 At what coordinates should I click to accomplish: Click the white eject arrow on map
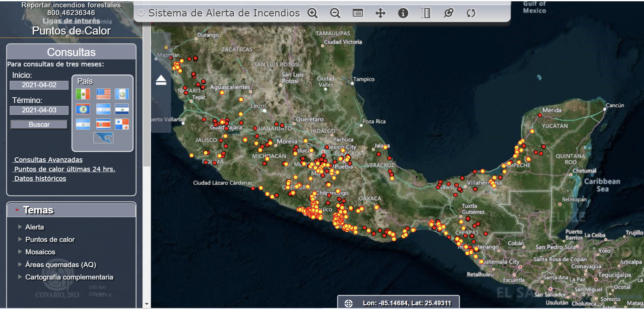click(x=161, y=80)
